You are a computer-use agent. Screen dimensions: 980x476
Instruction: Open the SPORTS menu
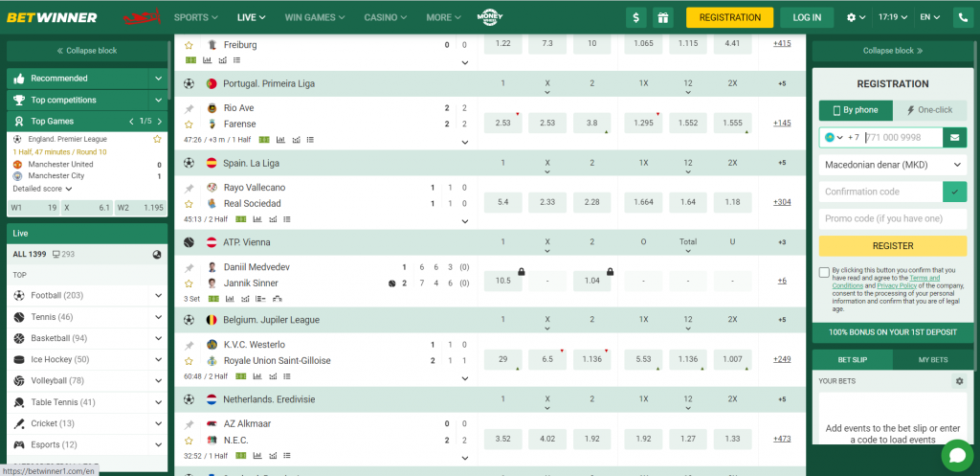tap(196, 17)
